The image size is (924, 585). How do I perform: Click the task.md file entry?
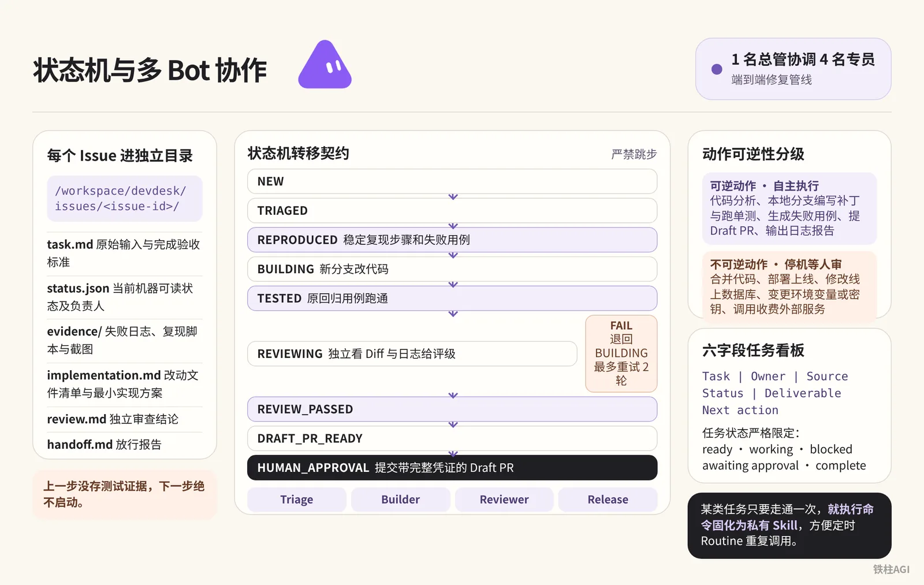click(x=125, y=253)
